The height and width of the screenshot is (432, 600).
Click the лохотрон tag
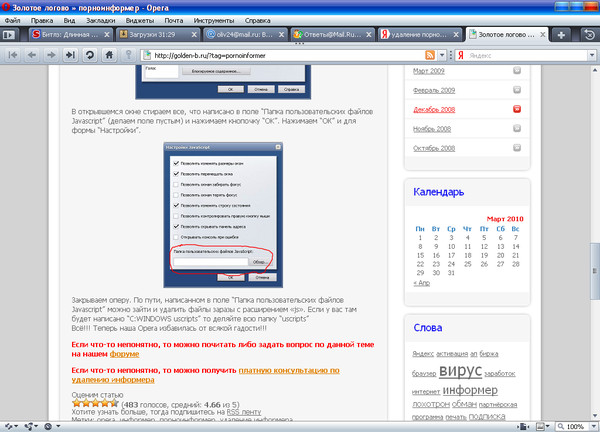(x=430, y=404)
